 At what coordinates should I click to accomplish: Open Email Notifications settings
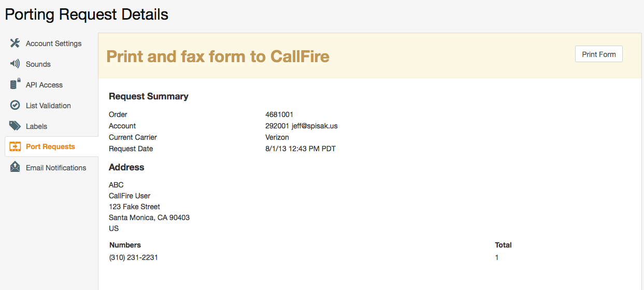(56, 168)
